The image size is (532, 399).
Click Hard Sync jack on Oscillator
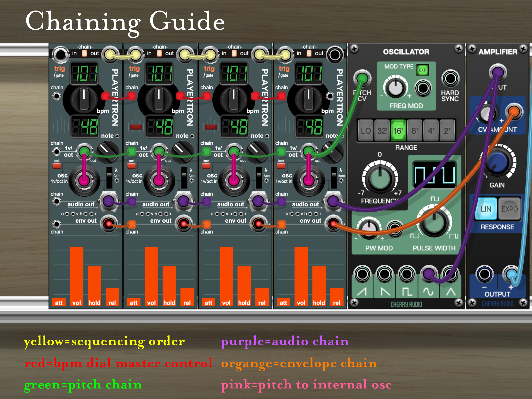pos(450,79)
